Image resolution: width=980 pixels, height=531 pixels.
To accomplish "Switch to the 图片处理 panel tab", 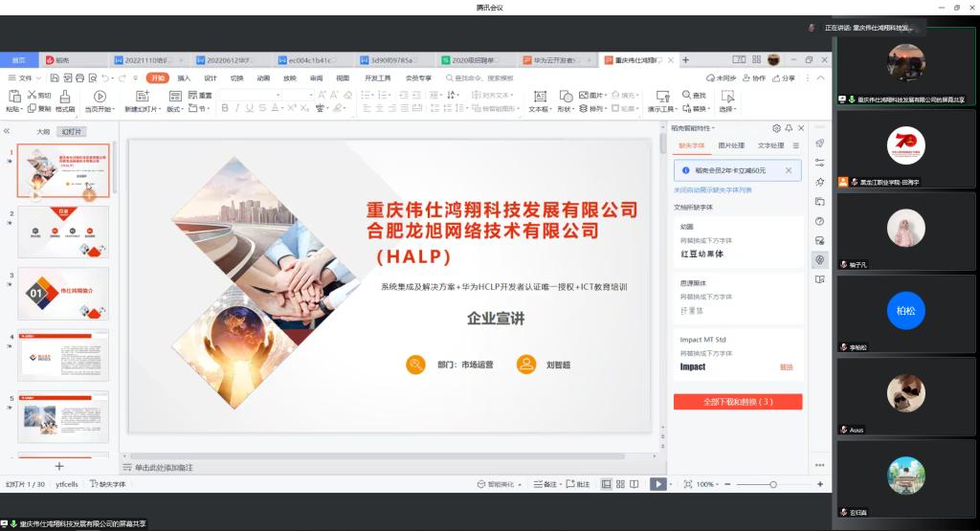I will 731,145.
